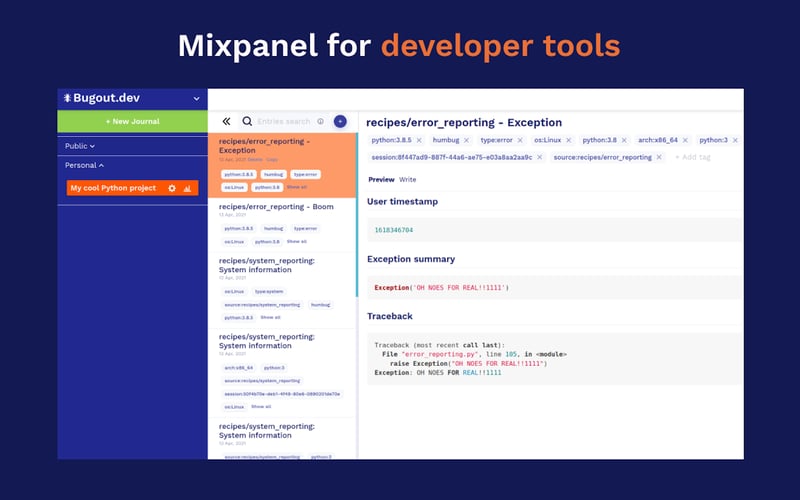This screenshot has height=500, width=800.
Task: Click the New Journal button
Action: (x=133, y=121)
